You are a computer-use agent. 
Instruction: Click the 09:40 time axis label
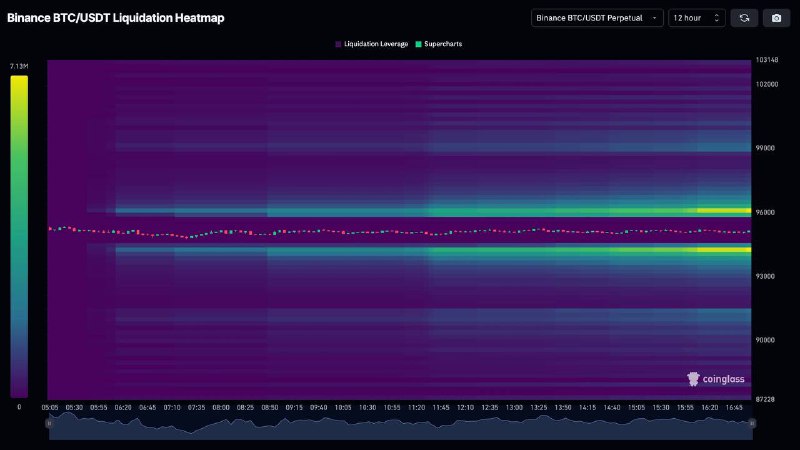pos(318,408)
